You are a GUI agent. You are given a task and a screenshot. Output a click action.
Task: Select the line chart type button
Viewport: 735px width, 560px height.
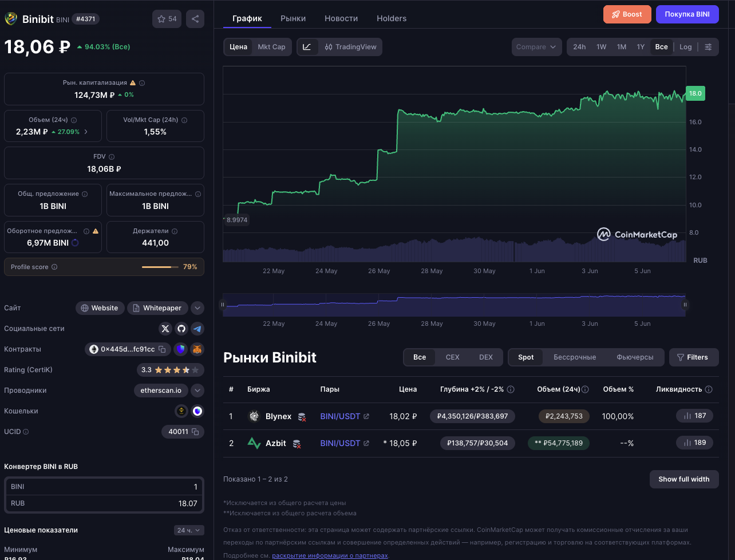click(x=307, y=47)
